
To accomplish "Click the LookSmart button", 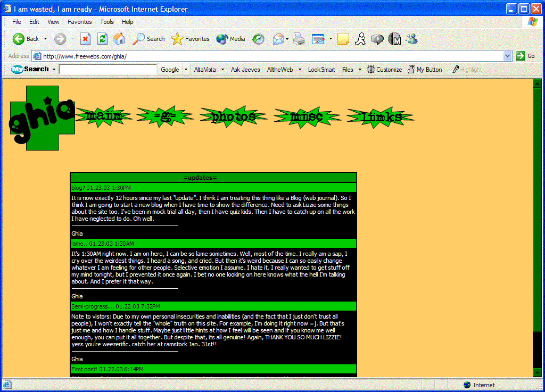I will (321, 70).
